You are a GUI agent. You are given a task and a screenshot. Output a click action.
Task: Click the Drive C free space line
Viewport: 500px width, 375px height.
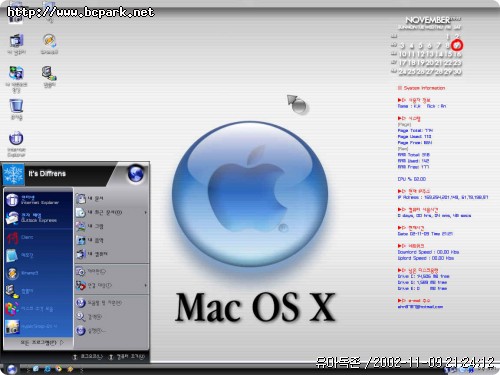tap(423, 276)
